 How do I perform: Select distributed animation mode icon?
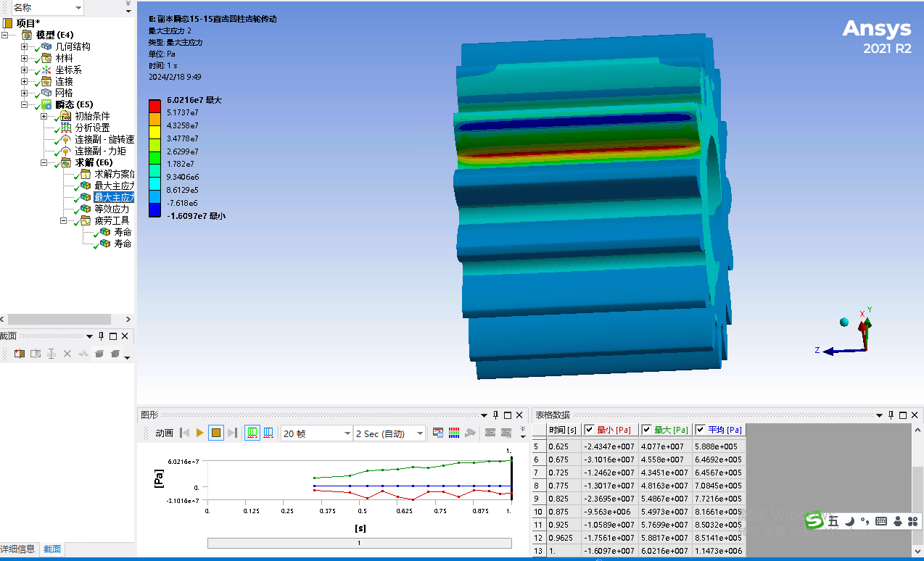252,433
